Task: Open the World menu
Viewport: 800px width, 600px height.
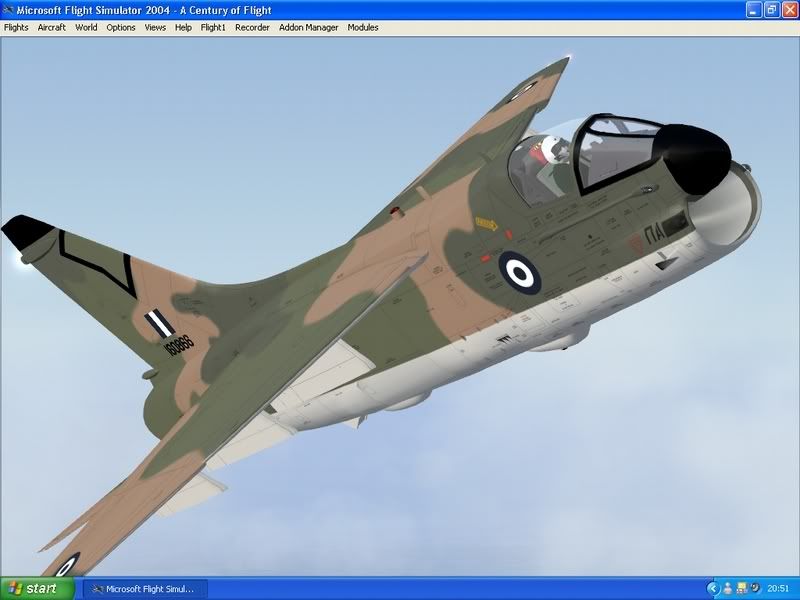Action: pos(86,28)
